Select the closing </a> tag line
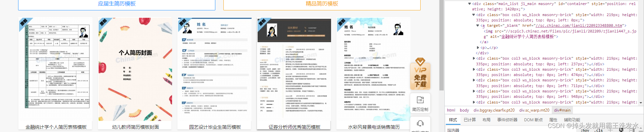 [484, 42]
